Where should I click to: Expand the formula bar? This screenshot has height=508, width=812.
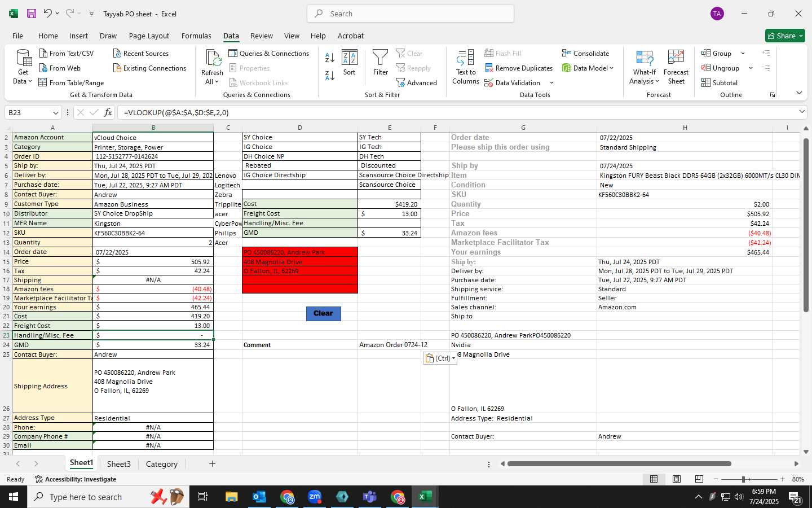click(x=802, y=112)
